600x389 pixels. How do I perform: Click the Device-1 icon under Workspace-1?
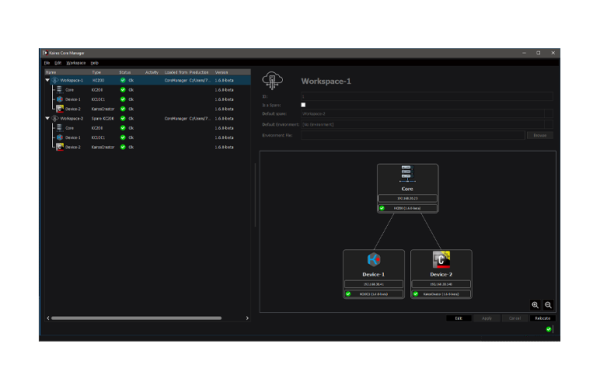(60, 99)
